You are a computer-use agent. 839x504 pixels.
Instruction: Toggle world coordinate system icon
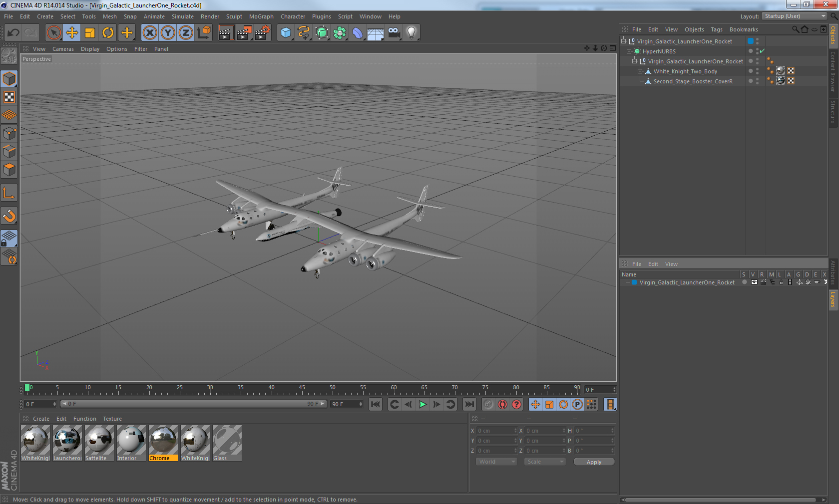coord(204,33)
